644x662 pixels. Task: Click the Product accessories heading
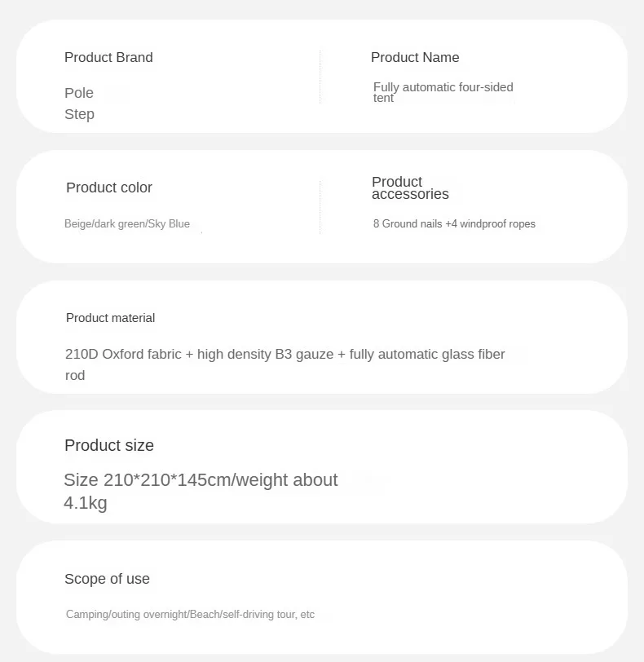(410, 188)
